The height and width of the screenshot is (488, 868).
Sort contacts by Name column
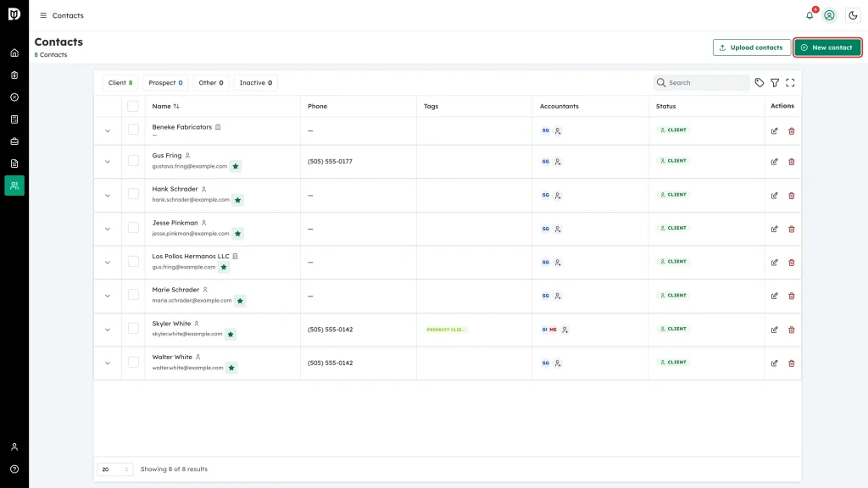pyautogui.click(x=165, y=106)
